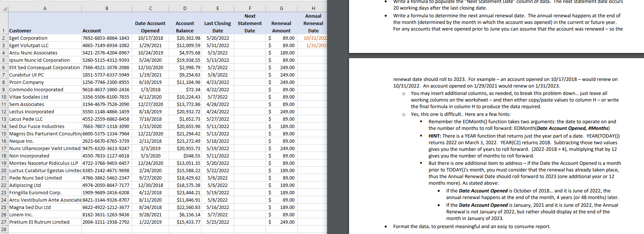Select column B header

107,8
